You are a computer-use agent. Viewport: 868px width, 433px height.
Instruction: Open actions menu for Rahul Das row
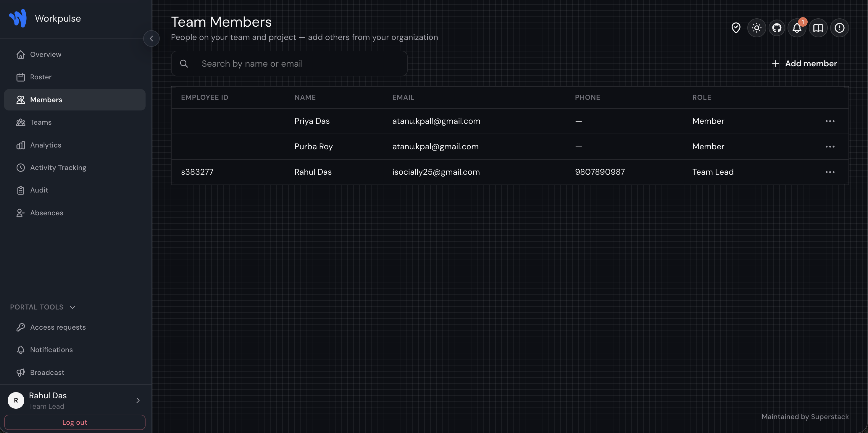coord(830,172)
